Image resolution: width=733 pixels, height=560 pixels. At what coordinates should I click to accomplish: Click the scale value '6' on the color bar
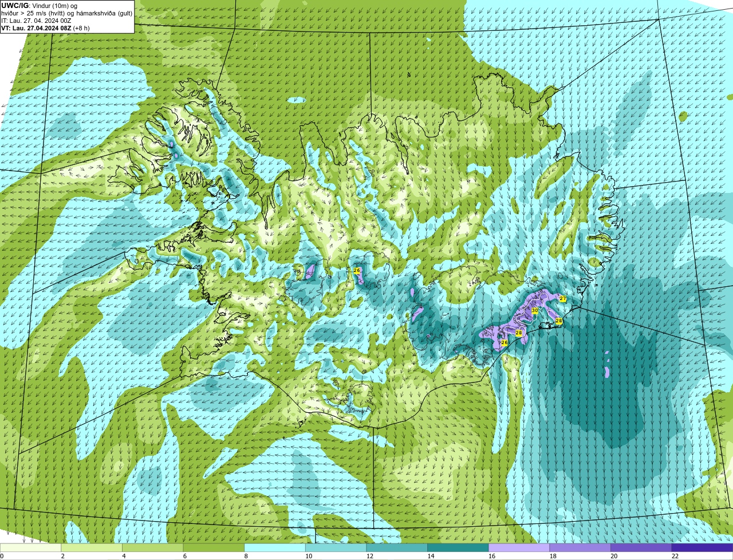coord(184,556)
